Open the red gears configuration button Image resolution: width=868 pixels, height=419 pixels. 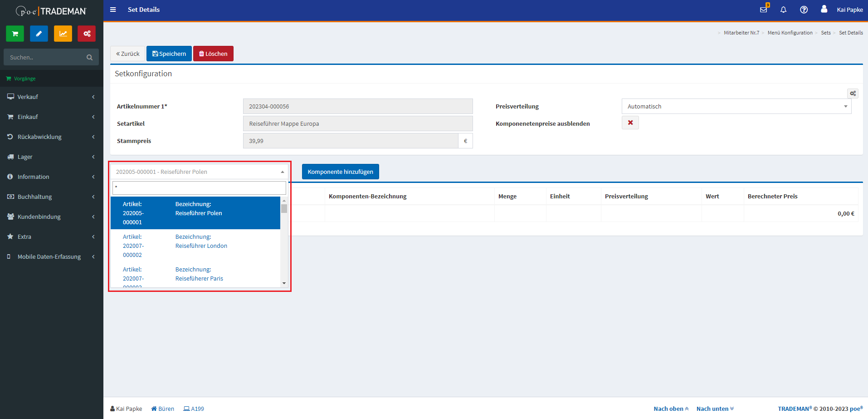[87, 34]
